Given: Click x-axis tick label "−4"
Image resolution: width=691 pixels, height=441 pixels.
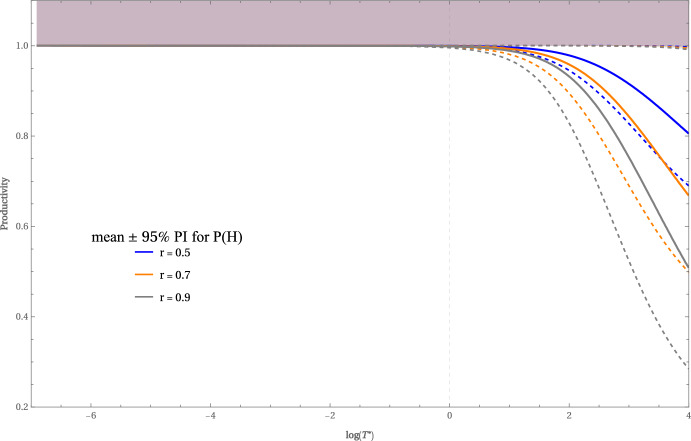Looking at the screenshot, I should [x=210, y=416].
